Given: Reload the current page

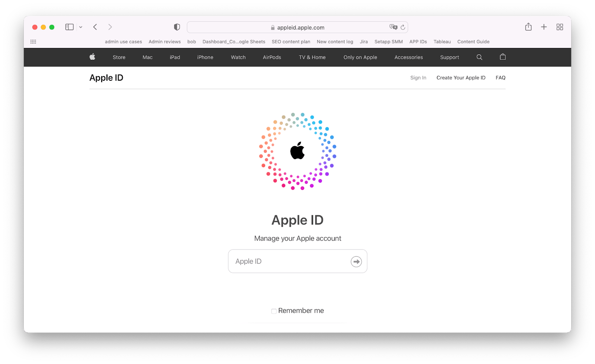Looking at the screenshot, I should click(403, 27).
